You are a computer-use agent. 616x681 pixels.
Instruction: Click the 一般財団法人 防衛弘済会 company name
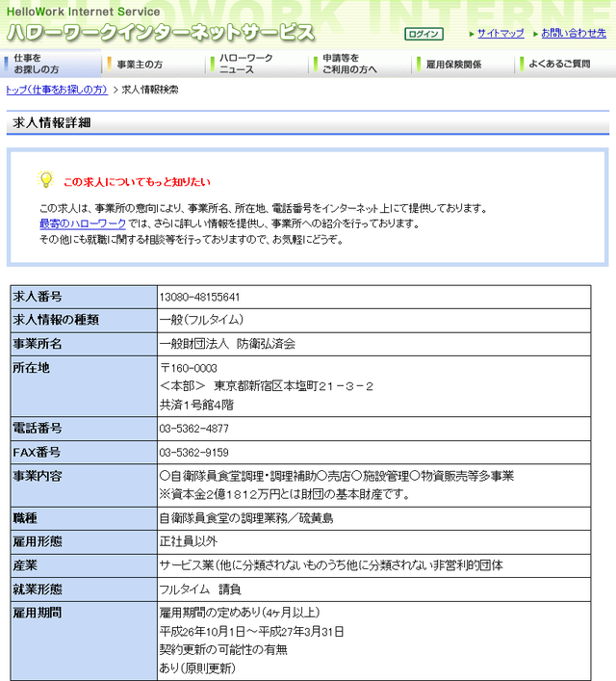(x=227, y=344)
